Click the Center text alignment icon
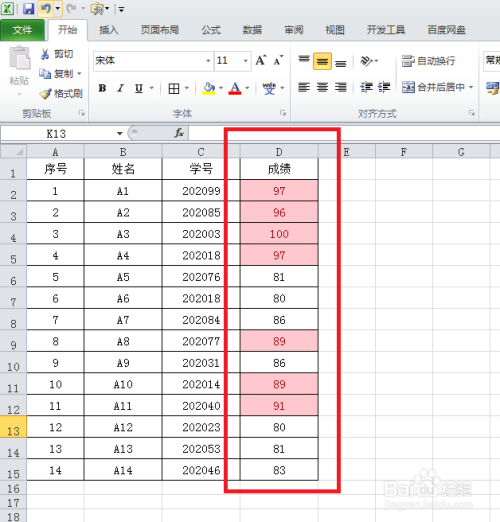This screenshot has height=522, width=500. pos(322,87)
